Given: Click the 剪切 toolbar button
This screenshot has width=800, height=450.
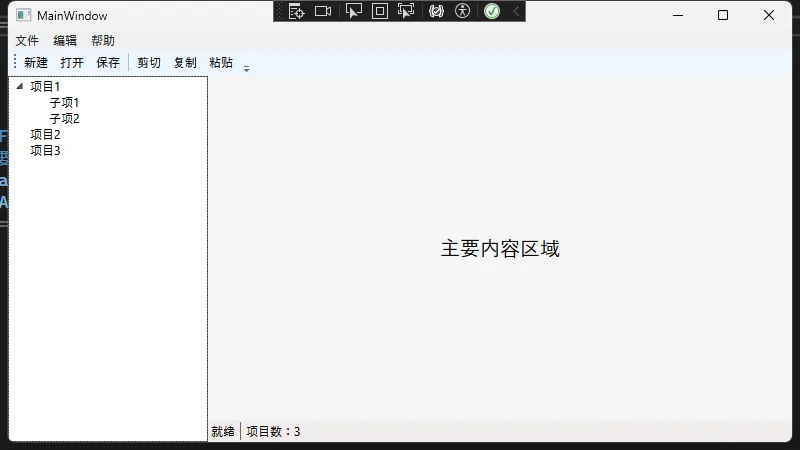Looking at the screenshot, I should coord(149,63).
